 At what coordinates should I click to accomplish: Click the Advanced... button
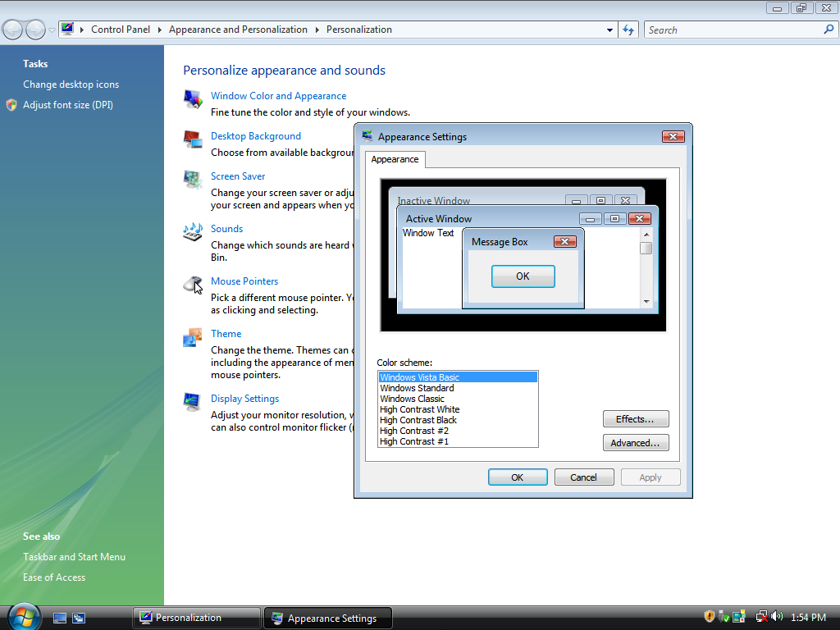coord(636,442)
